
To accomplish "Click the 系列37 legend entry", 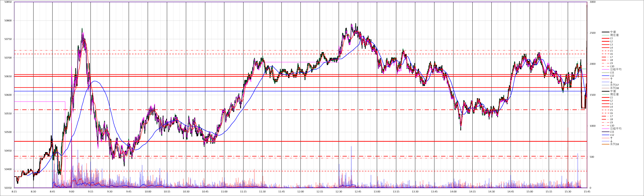I will pyautogui.click(x=614, y=85).
